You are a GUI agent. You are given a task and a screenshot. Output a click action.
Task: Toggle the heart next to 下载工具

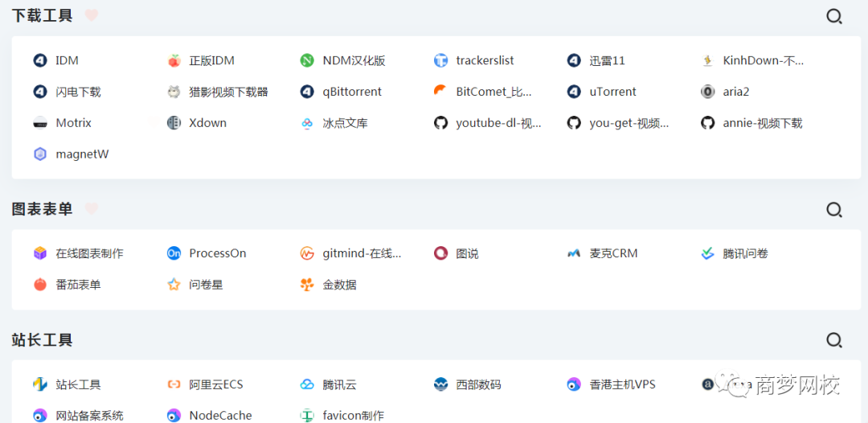click(92, 15)
